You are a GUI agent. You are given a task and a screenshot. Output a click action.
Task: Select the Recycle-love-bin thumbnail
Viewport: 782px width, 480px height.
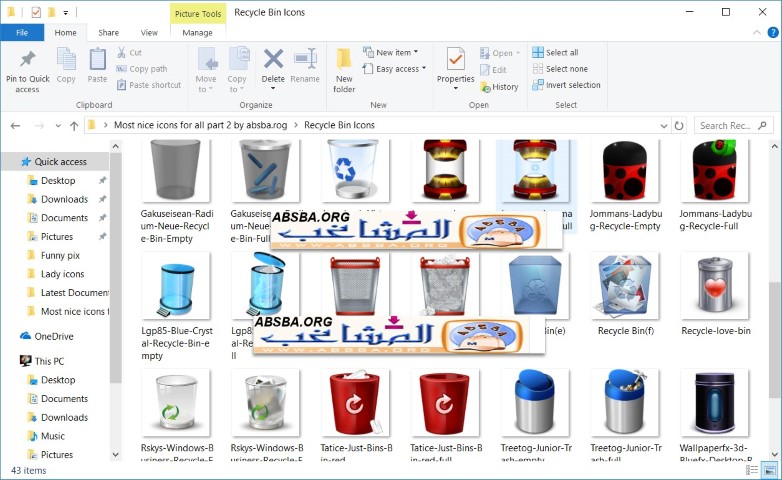(x=715, y=285)
